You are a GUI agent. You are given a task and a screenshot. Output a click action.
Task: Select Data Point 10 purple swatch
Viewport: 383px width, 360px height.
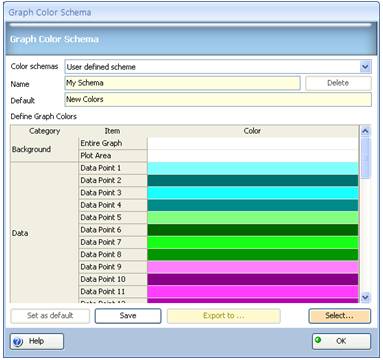[253, 279]
